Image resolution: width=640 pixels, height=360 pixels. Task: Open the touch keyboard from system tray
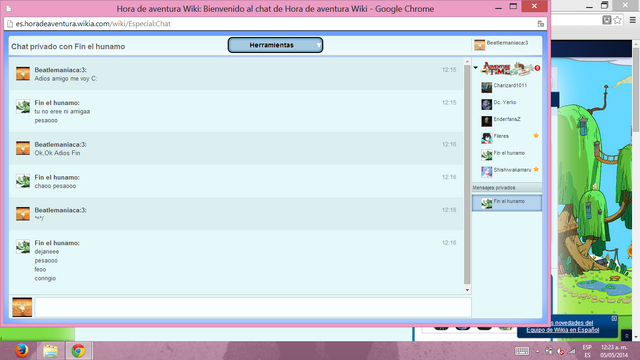522,351
